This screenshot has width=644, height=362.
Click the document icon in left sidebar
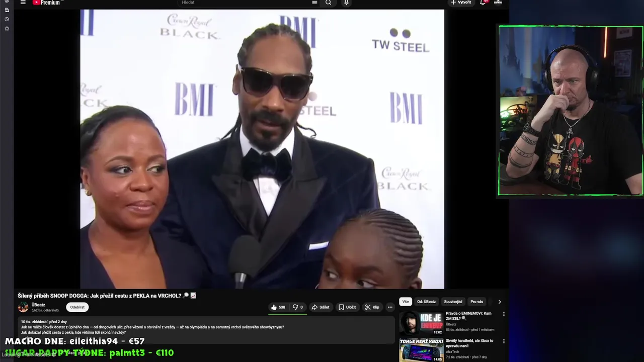7,10
